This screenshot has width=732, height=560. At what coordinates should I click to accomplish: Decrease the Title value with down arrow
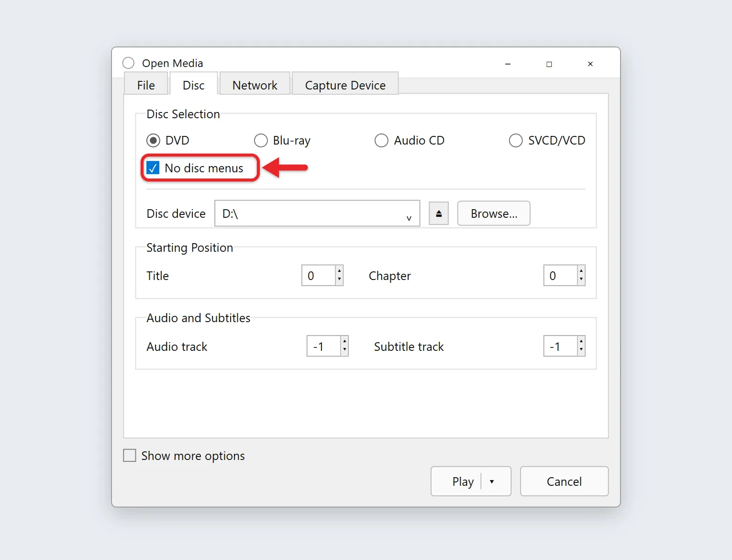pyautogui.click(x=339, y=280)
